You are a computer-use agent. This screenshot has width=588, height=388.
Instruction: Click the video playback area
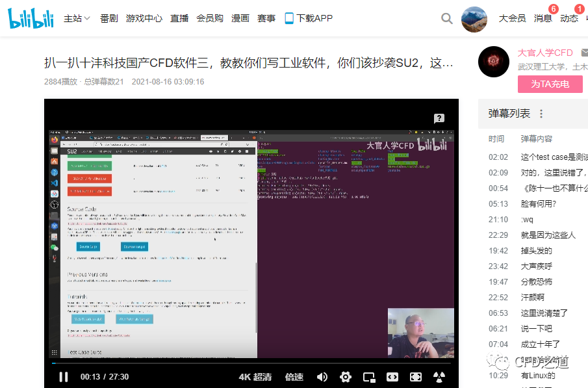251,244
